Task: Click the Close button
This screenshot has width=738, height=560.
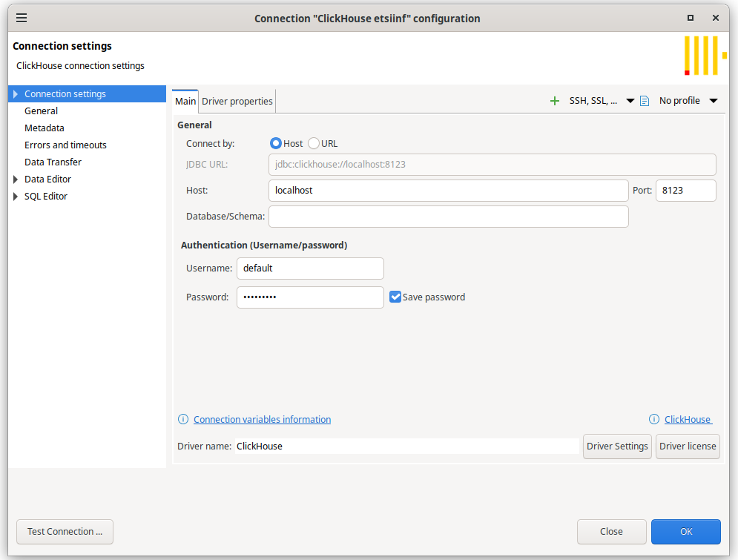Action: coord(611,532)
